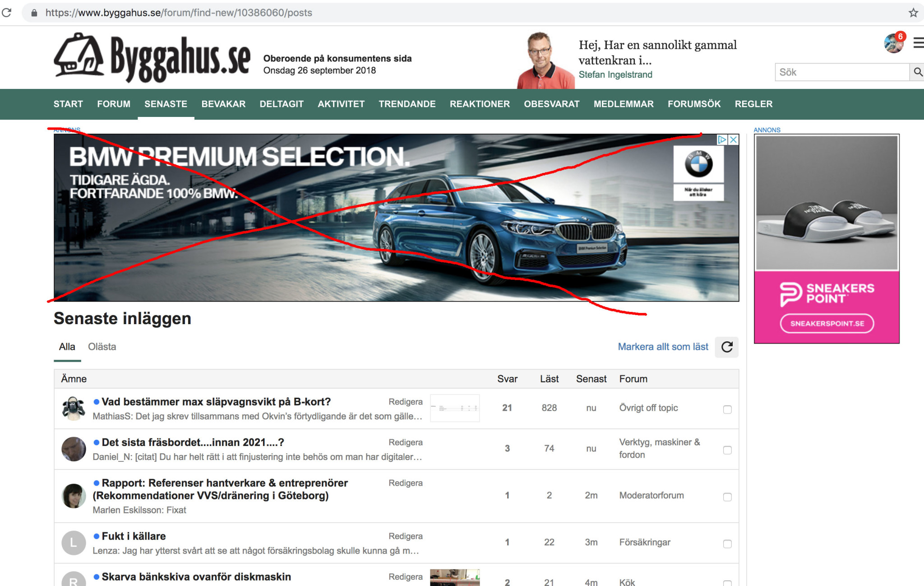The height and width of the screenshot is (586, 924).
Task: Open the hamburger menu icon
Action: coord(919,43)
